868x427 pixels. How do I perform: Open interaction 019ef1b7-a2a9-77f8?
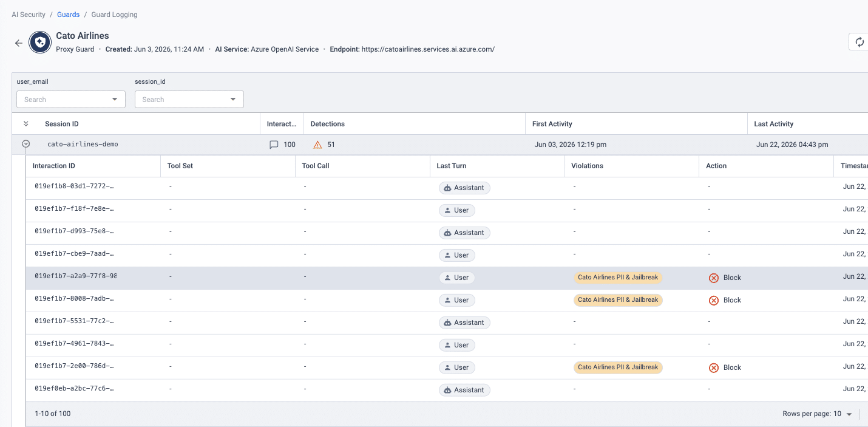tap(76, 276)
